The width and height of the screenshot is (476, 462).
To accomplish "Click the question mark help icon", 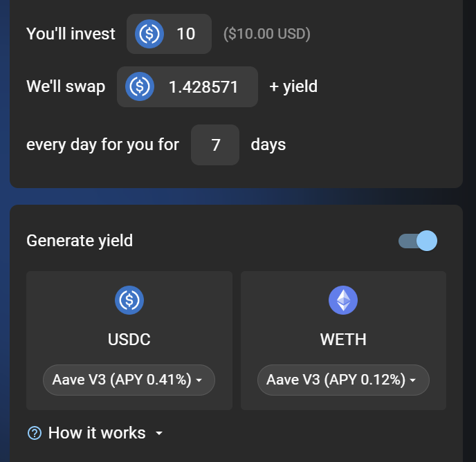I will pos(34,433).
